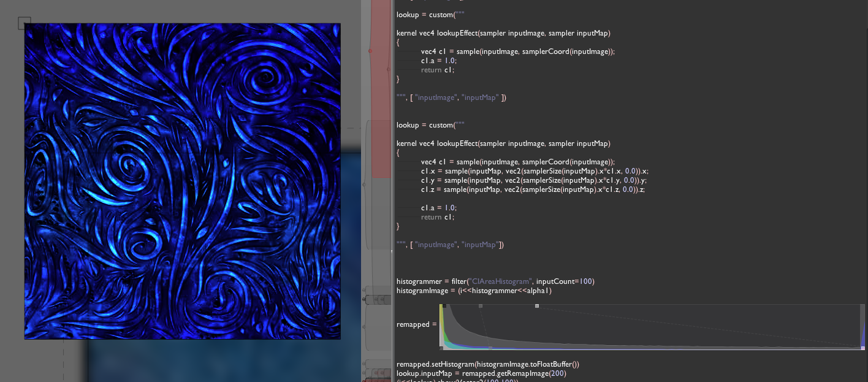Click the blue swirl image preview

(182, 181)
